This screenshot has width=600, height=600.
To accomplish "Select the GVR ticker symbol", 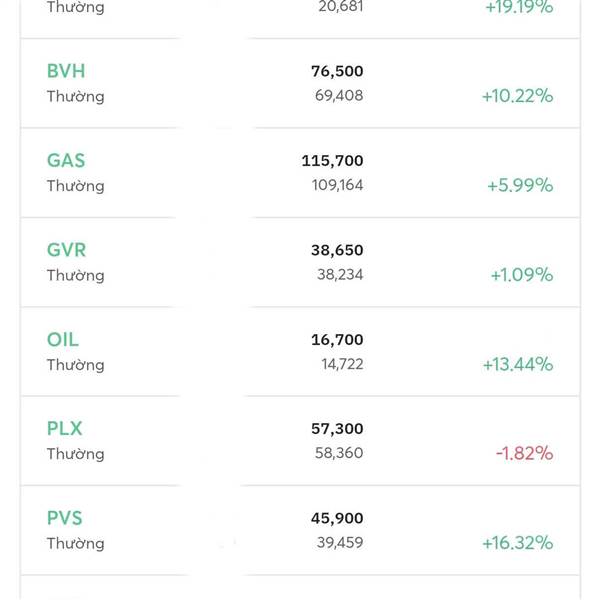I will coord(67,250).
